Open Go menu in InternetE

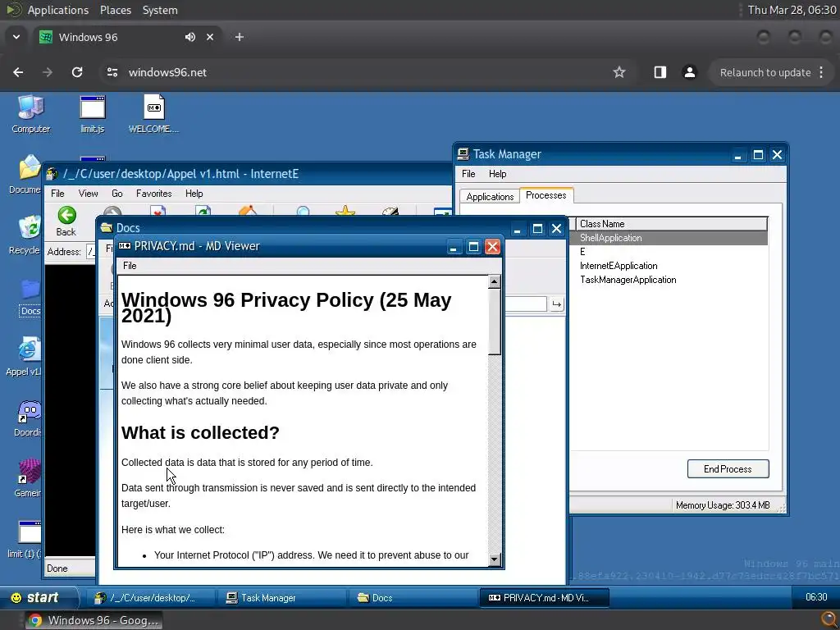pos(117,194)
